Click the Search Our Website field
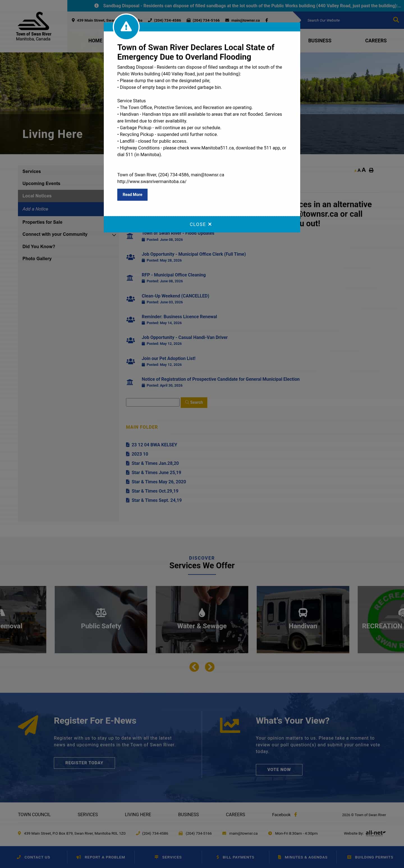 [347, 20]
